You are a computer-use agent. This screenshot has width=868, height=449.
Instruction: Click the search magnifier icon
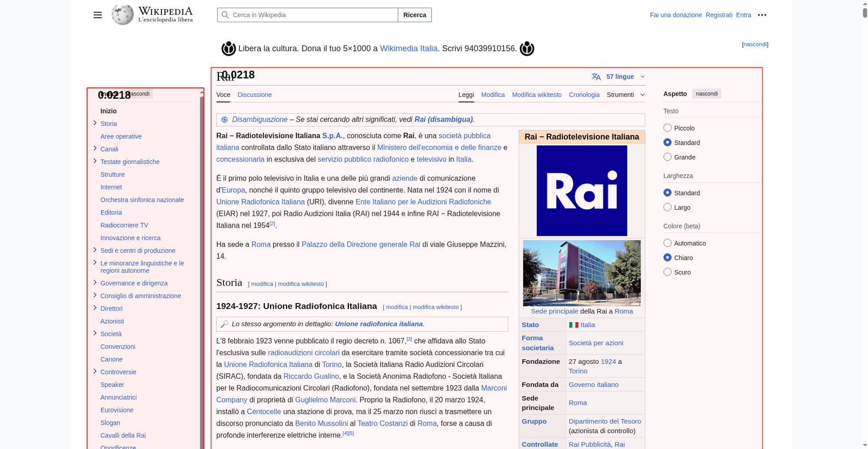pos(225,15)
